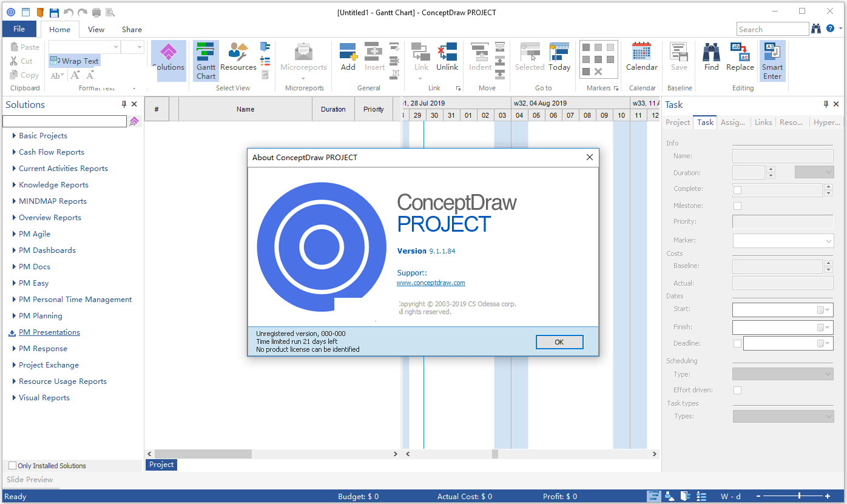Image resolution: width=847 pixels, height=504 pixels.
Task: Expand Link group dialog launcher
Action: coord(458,89)
